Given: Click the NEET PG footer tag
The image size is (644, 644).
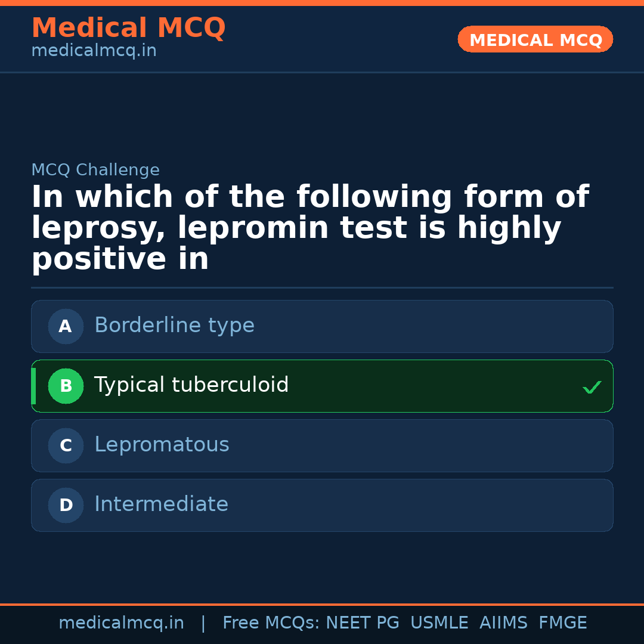Looking at the screenshot, I should (362, 623).
